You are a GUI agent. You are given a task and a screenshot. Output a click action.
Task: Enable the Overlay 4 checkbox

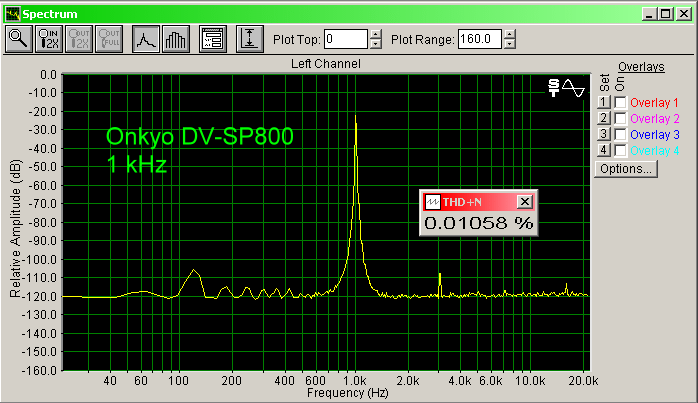click(x=621, y=151)
